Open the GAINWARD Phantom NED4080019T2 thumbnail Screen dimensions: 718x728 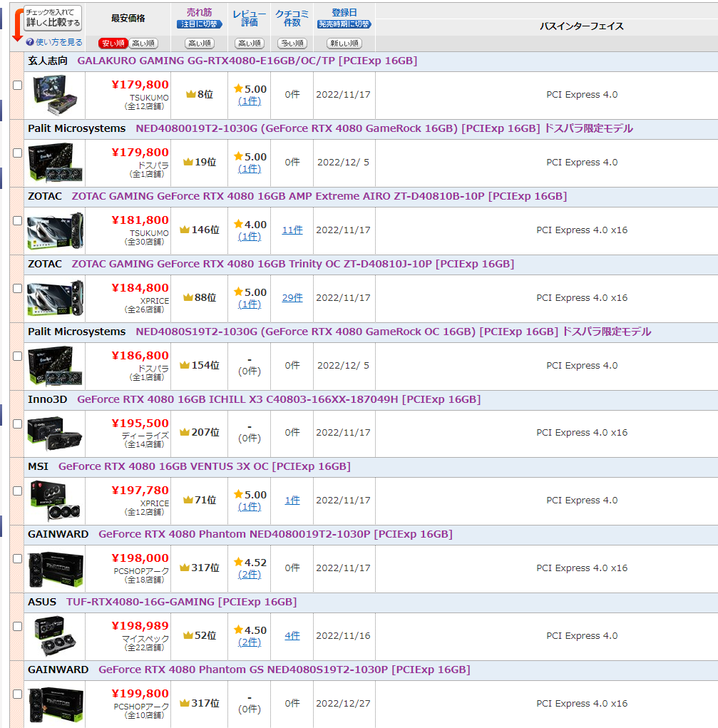click(56, 569)
